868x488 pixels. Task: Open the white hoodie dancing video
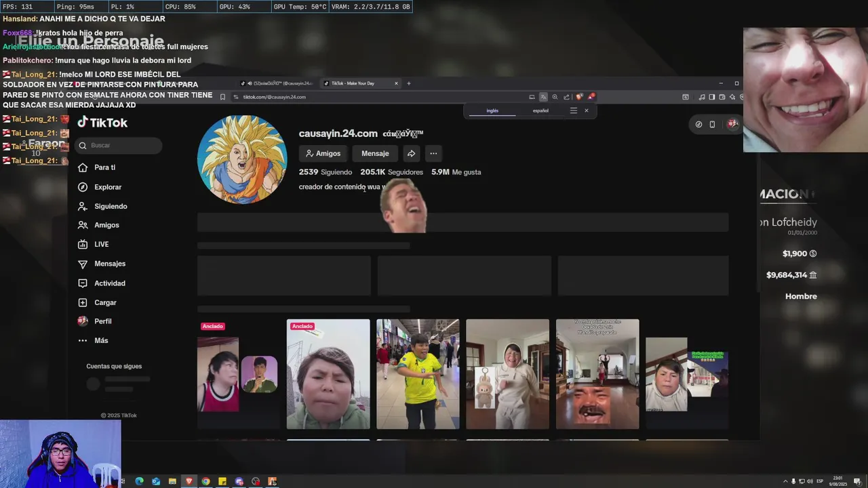[507, 374]
